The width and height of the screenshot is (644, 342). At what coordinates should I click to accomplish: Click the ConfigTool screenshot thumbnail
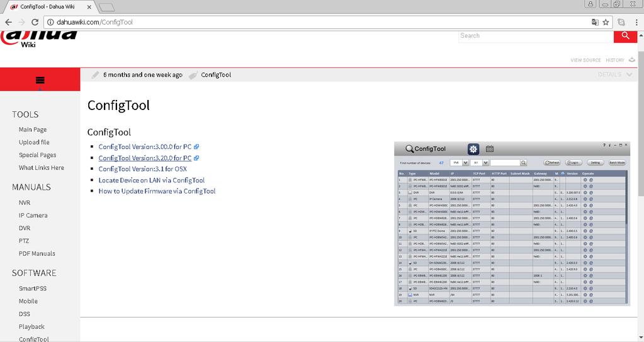[x=512, y=223]
